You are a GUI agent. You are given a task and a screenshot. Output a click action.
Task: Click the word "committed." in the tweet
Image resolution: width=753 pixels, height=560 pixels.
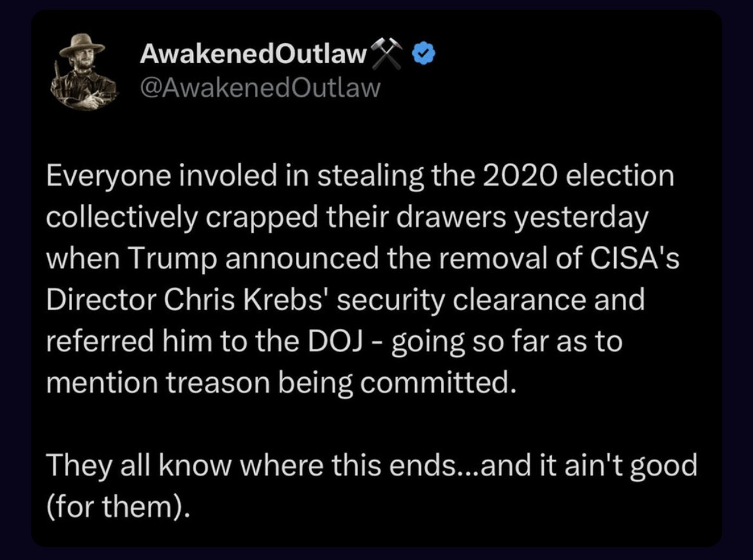[x=438, y=382]
